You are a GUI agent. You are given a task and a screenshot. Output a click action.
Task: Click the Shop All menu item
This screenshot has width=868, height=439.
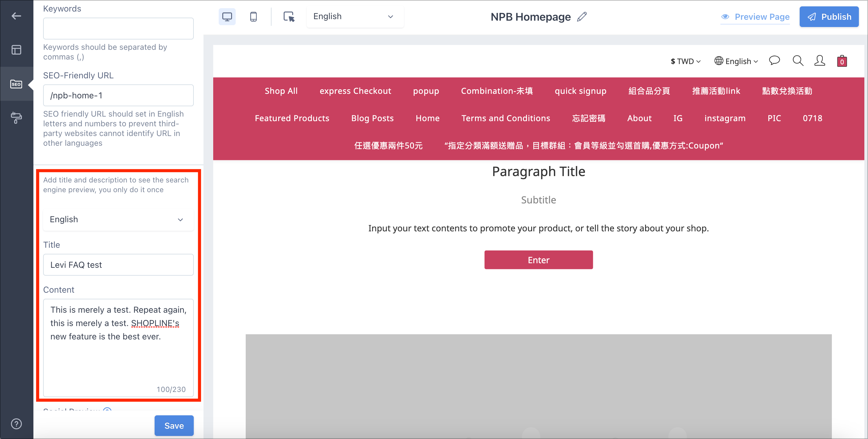[x=281, y=91]
